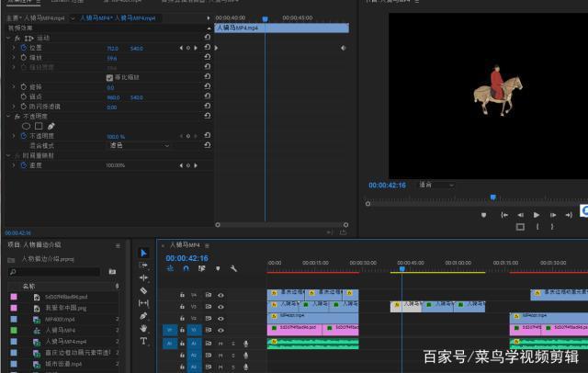The image size is (588, 373).
Task: Reset the rotation parameter
Action: click(207, 86)
